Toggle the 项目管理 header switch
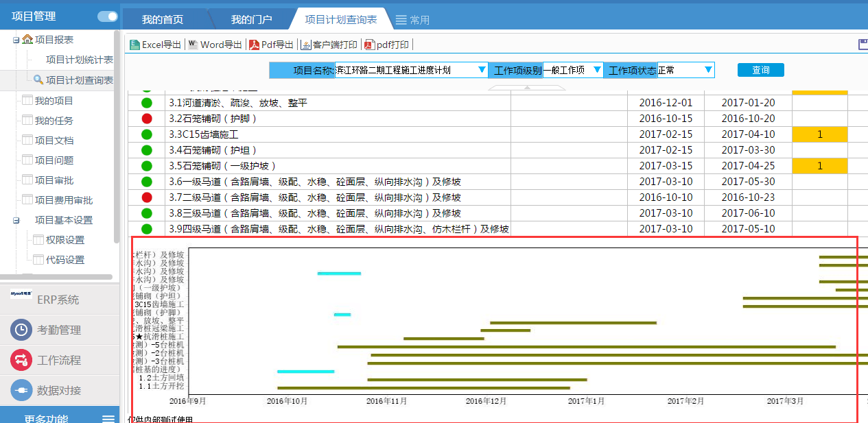The image size is (868, 423). click(108, 16)
